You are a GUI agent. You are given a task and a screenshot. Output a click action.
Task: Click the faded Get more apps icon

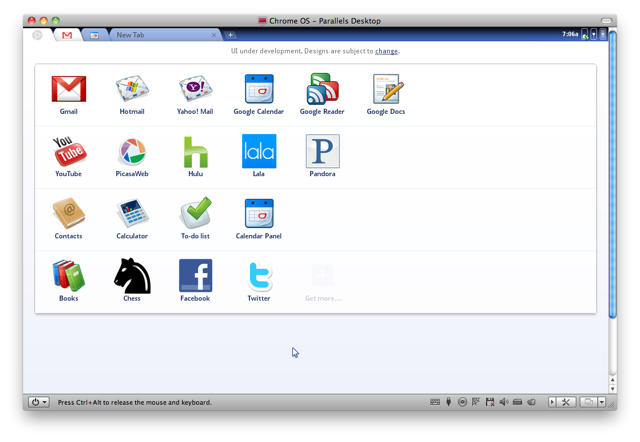322,275
